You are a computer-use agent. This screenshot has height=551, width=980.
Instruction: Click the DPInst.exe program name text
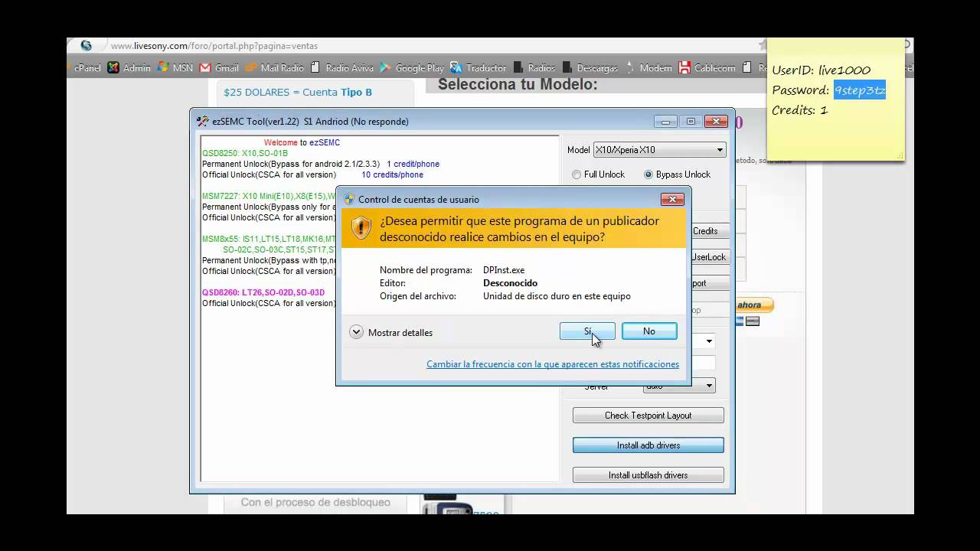[504, 270]
